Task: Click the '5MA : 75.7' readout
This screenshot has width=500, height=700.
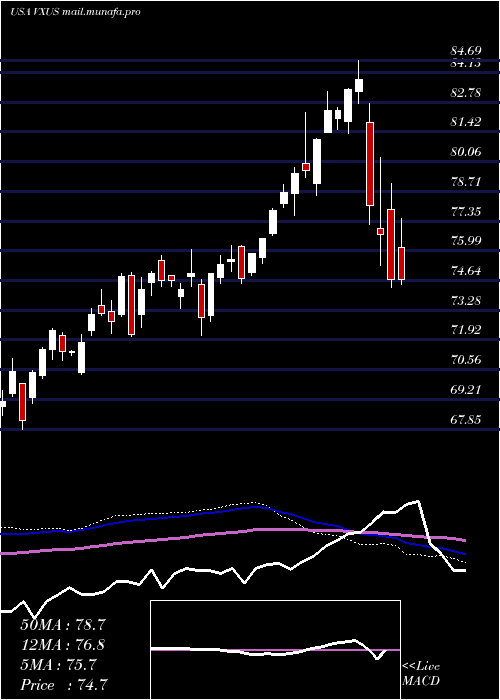Action: (x=58, y=665)
